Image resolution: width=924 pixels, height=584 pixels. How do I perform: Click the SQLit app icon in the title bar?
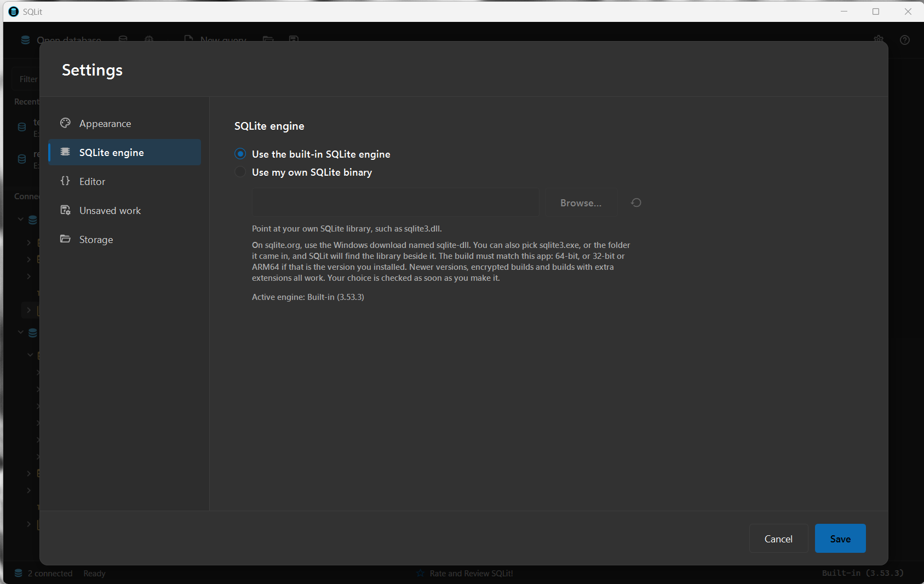[x=14, y=11]
